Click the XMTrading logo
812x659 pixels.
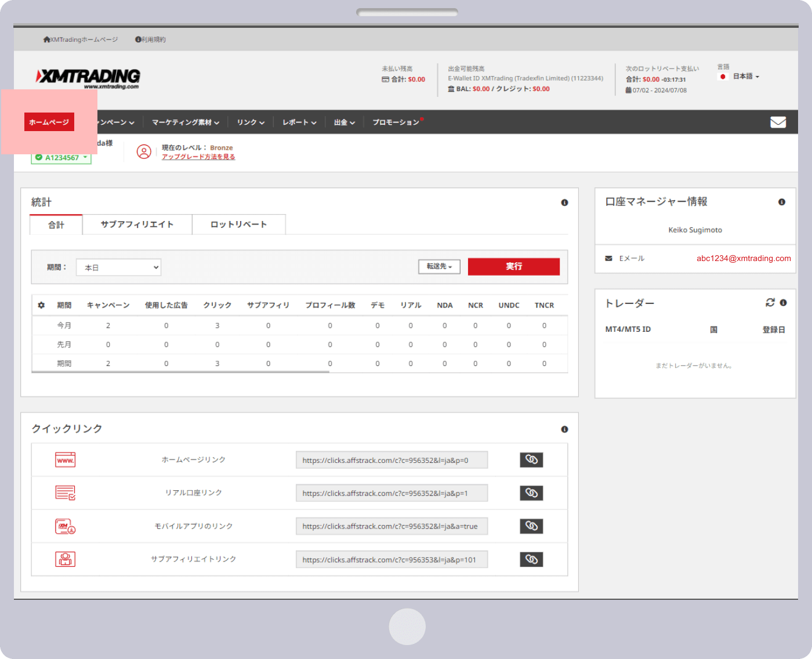88,78
